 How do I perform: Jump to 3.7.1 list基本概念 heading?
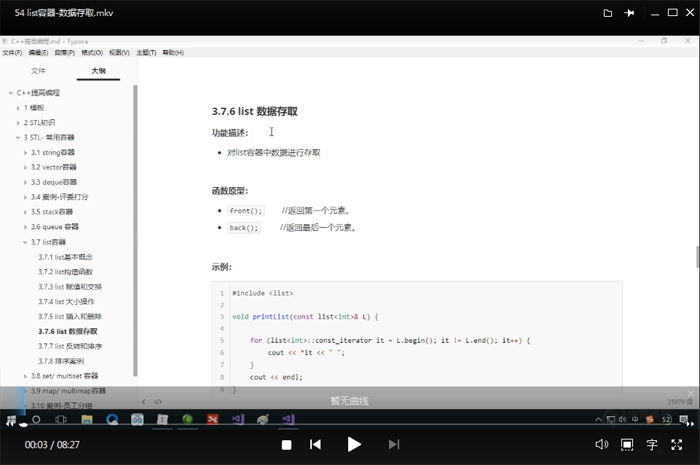click(x=65, y=257)
